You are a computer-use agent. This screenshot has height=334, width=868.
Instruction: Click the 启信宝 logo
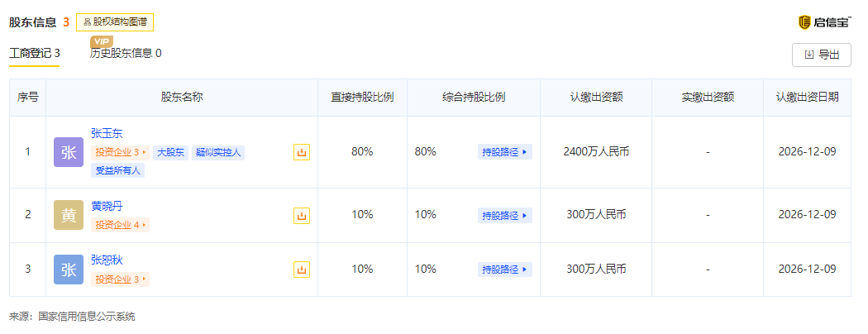(824, 22)
